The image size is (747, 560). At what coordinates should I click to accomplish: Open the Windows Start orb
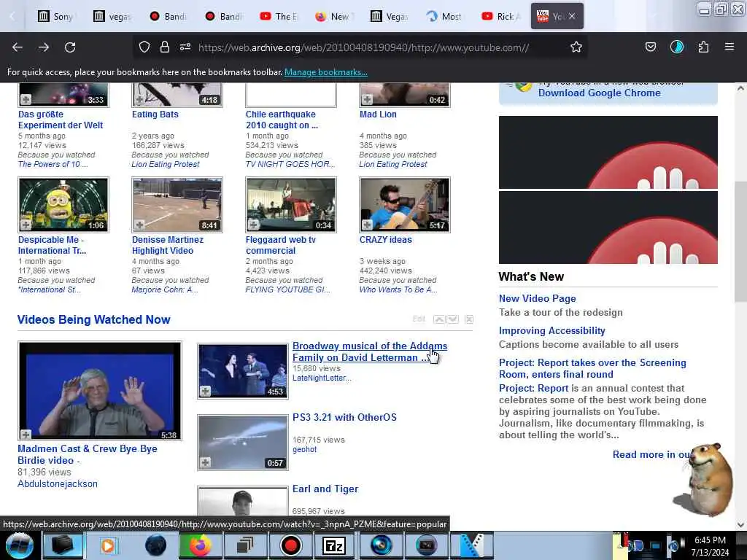pos(20,545)
